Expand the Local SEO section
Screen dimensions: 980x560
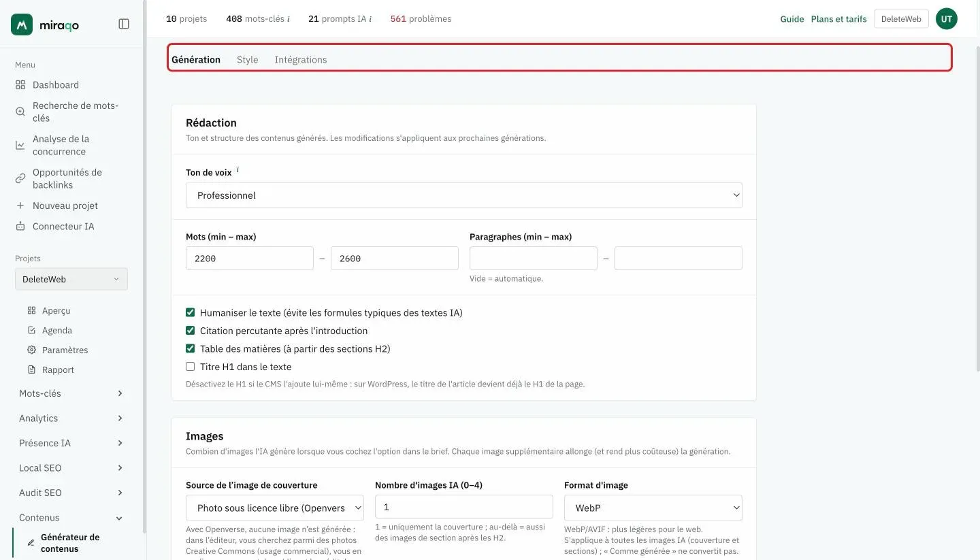point(71,468)
